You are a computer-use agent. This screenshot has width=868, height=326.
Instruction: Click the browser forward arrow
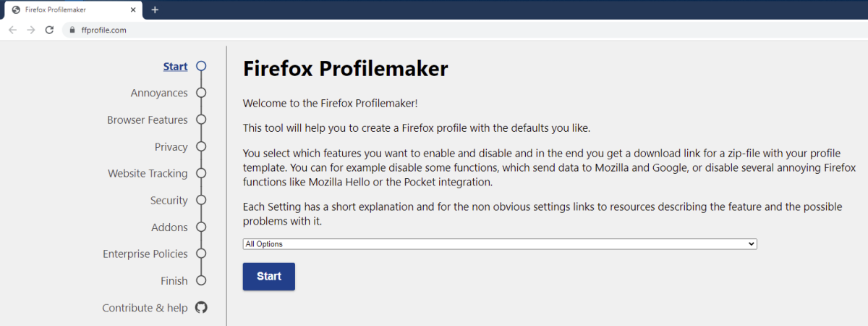click(x=30, y=30)
